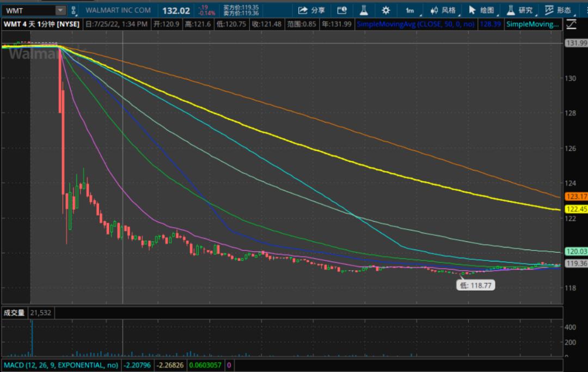Screen dimensions: 588x372
Task: Select the 1m timeframe button
Action: point(409,10)
